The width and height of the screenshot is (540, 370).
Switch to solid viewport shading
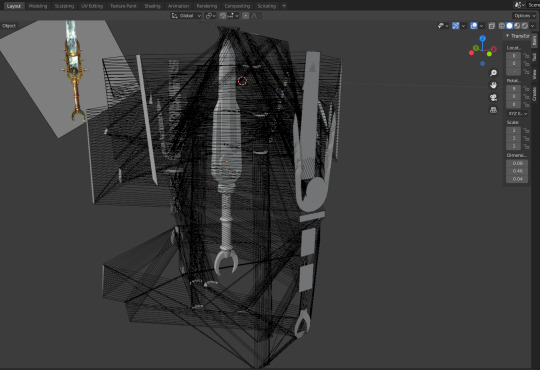pos(509,26)
